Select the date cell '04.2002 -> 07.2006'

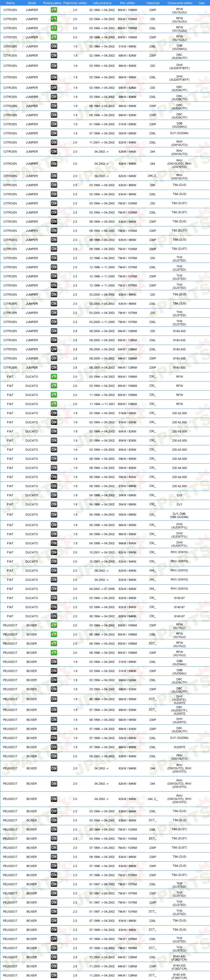pos(102,589)
